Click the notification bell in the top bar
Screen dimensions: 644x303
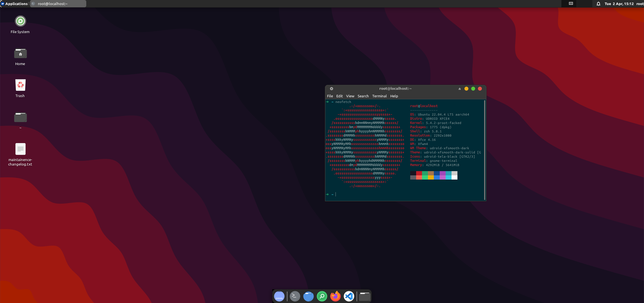598,4
